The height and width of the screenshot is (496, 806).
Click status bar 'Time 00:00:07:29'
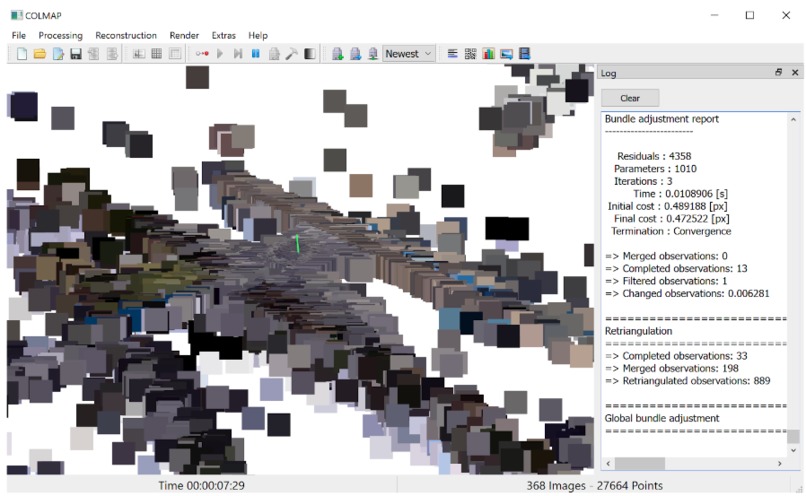pos(202,486)
